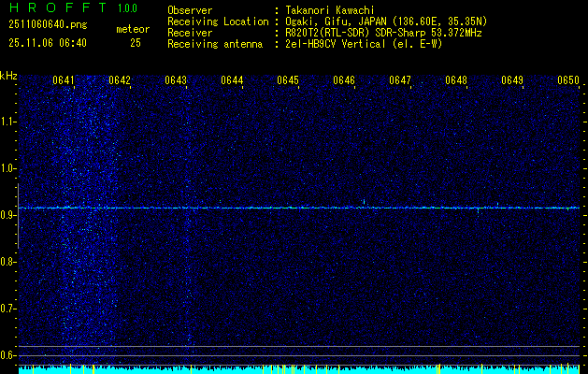Click the Observer field label

click(x=190, y=10)
